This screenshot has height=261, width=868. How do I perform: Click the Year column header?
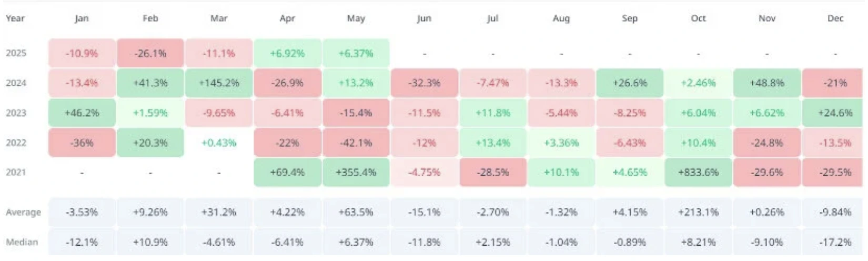(x=15, y=18)
